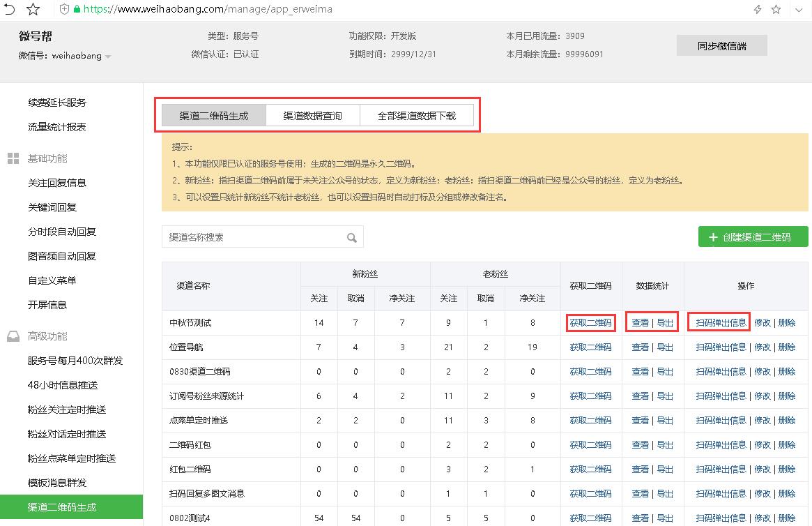Select the 渠道二维码生成 tab

coord(214,116)
